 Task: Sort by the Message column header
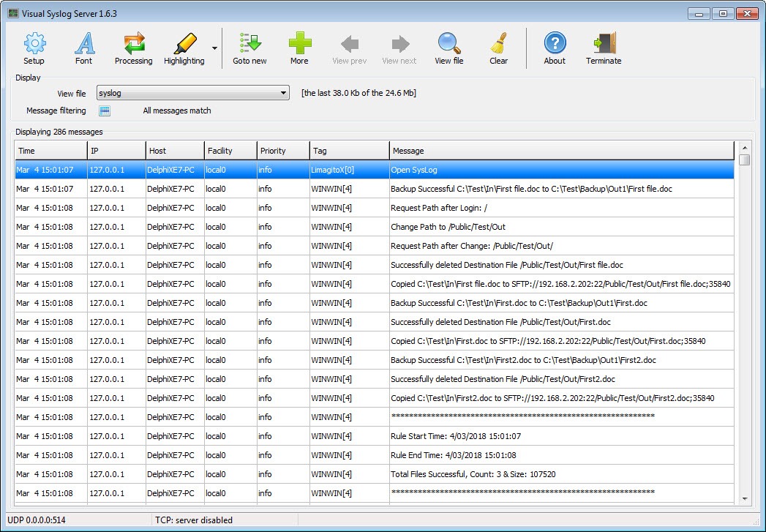point(562,151)
